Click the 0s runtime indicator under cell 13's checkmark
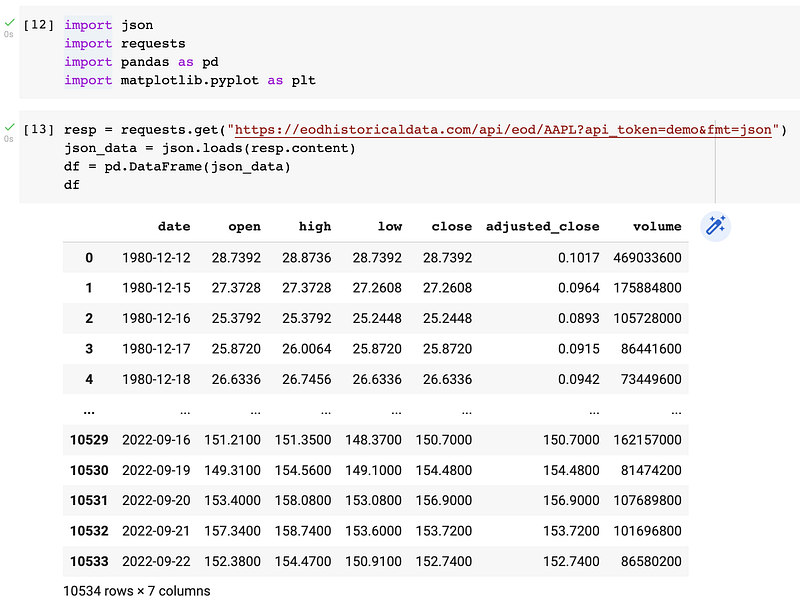Viewport: 800px width, 613px height. coord(8,141)
